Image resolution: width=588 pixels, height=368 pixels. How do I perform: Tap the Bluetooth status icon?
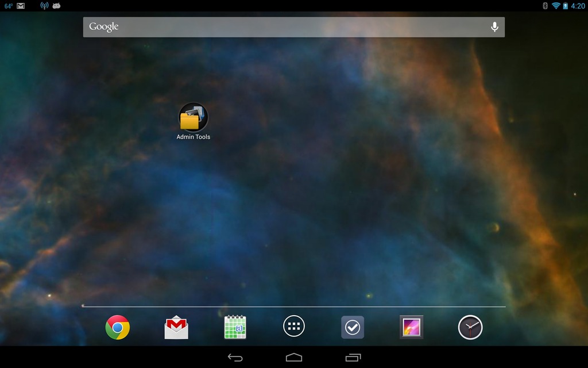(546, 6)
